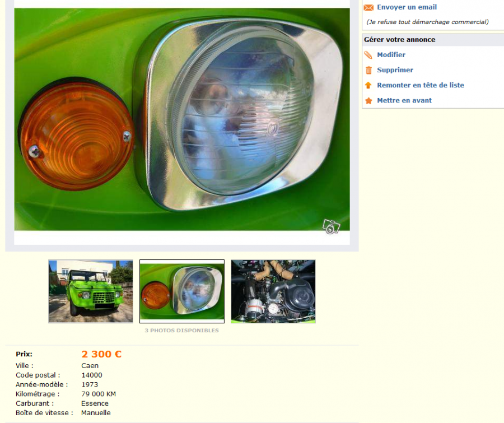Click the orange 2 300 € price

[x=101, y=354]
